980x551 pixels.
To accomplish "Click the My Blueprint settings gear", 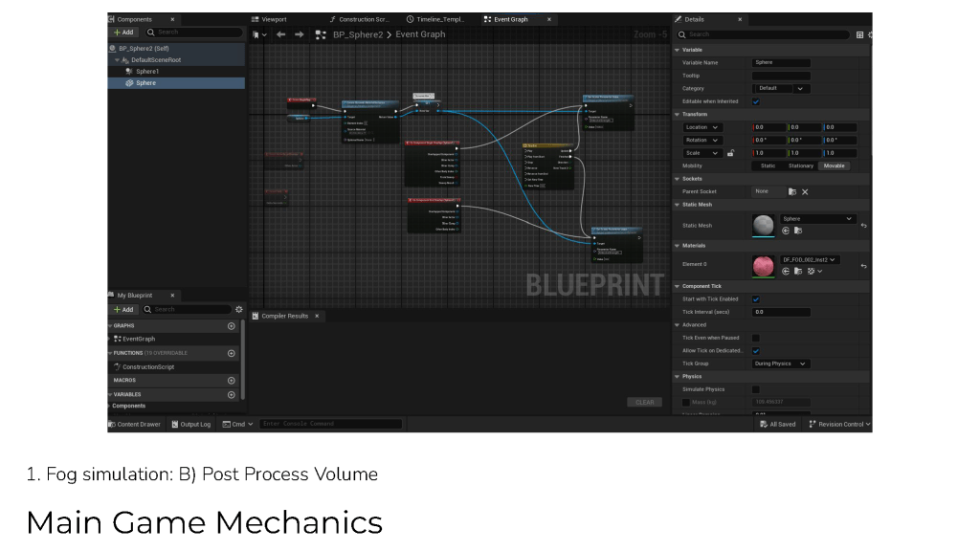I will (x=238, y=309).
